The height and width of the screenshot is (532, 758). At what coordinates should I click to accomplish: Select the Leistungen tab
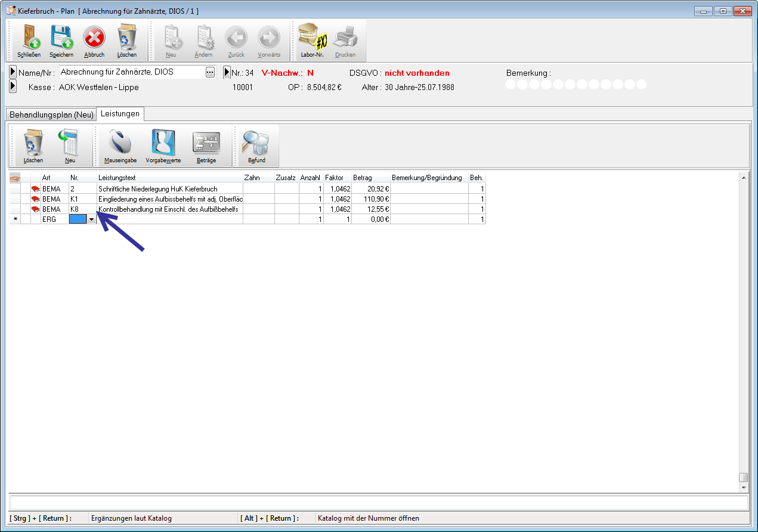pos(120,114)
